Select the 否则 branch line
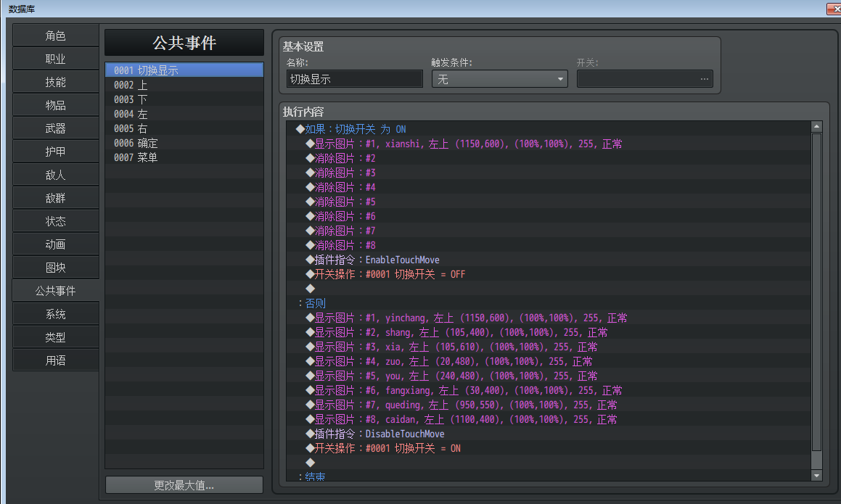Viewport: 841px width, 504px height. point(549,303)
